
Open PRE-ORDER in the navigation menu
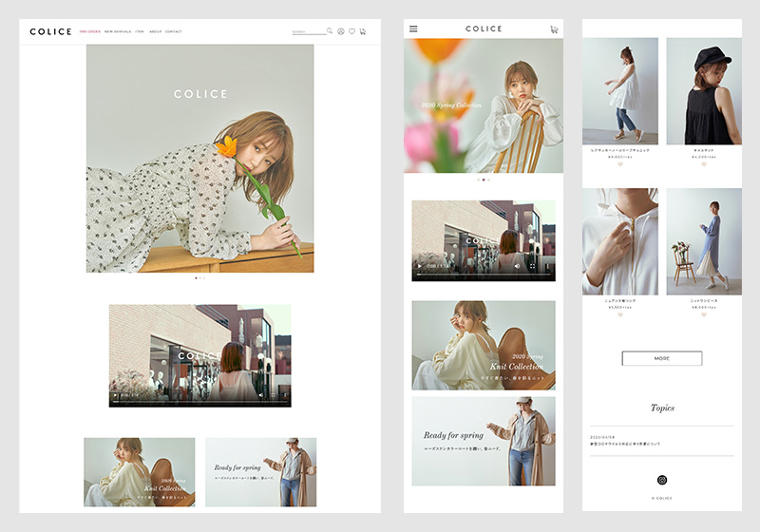[90, 31]
